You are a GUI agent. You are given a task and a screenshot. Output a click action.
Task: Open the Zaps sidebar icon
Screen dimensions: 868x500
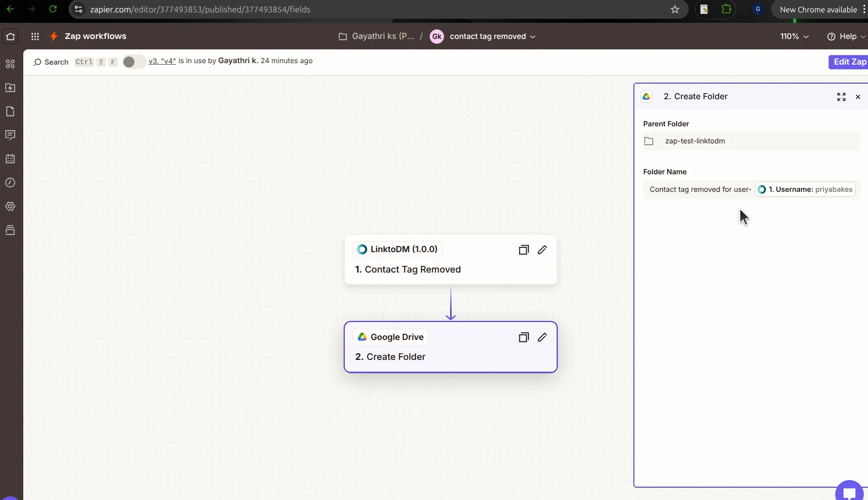pyautogui.click(x=10, y=88)
